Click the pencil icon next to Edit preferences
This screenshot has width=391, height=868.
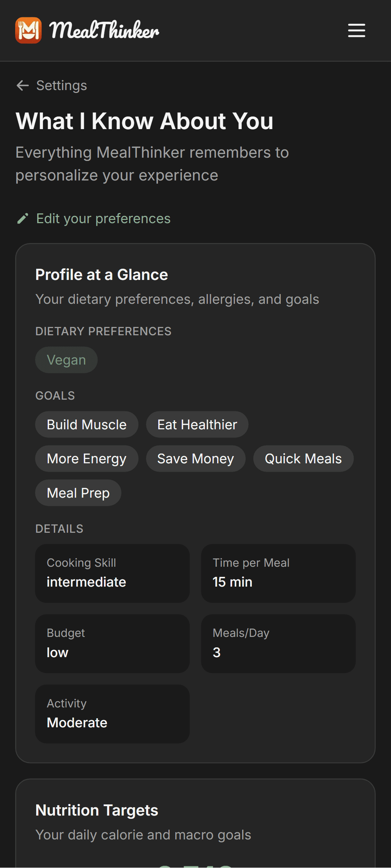[x=22, y=218]
